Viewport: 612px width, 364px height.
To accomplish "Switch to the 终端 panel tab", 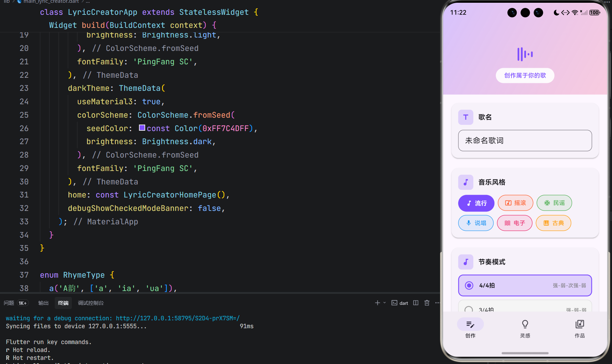I will pos(63,303).
